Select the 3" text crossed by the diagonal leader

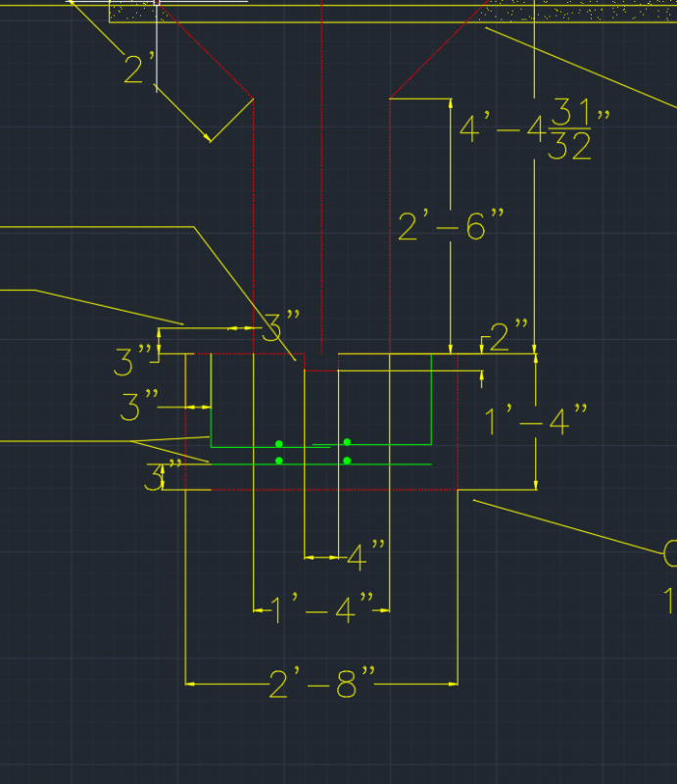click(x=281, y=326)
